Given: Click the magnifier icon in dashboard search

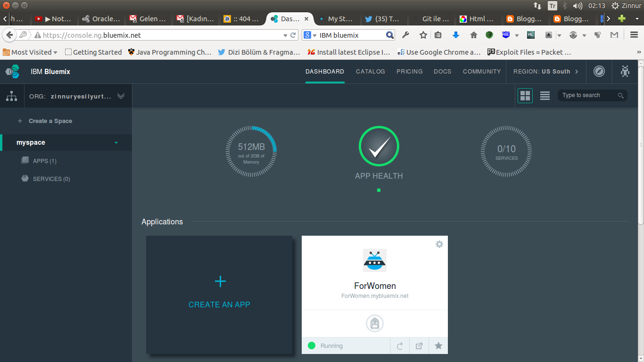Looking at the screenshot, I should coord(620,96).
